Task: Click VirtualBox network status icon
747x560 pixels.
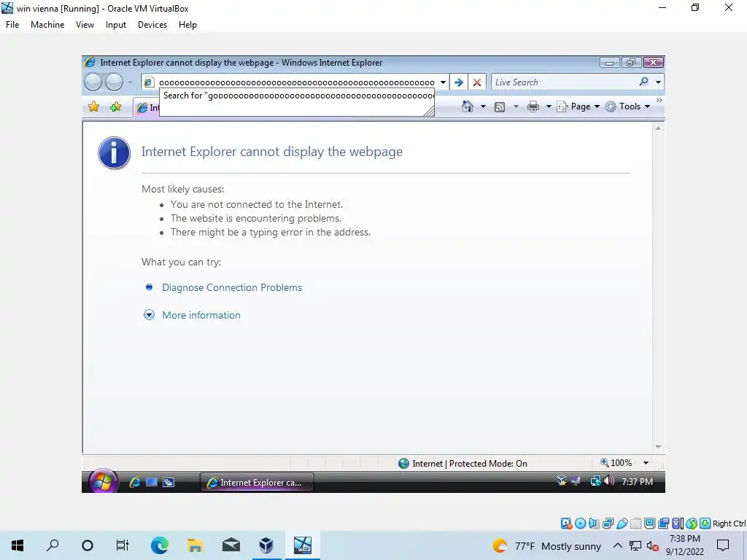Action: pyautogui.click(x=608, y=524)
